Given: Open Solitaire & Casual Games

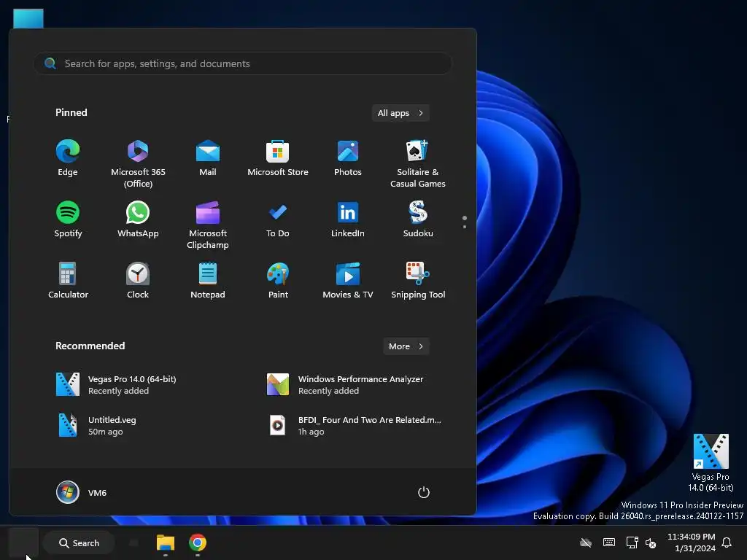Looking at the screenshot, I should coord(418,164).
